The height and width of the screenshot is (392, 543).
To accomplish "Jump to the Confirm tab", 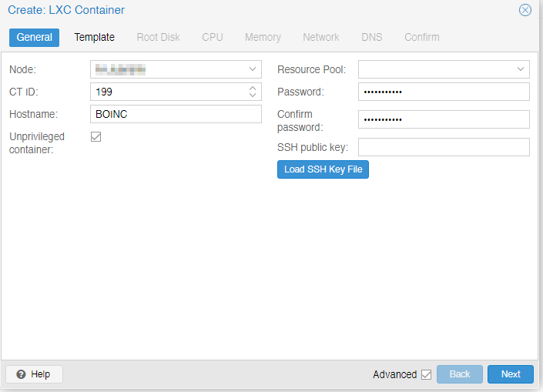I will click(422, 38).
